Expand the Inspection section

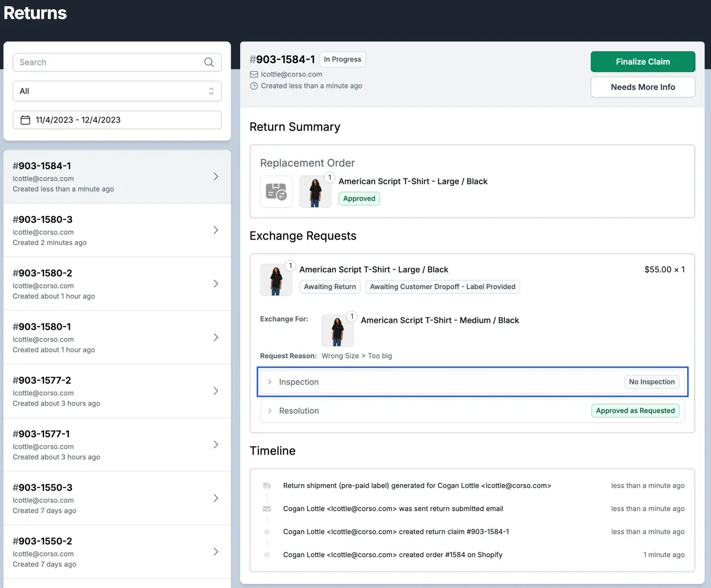298,382
